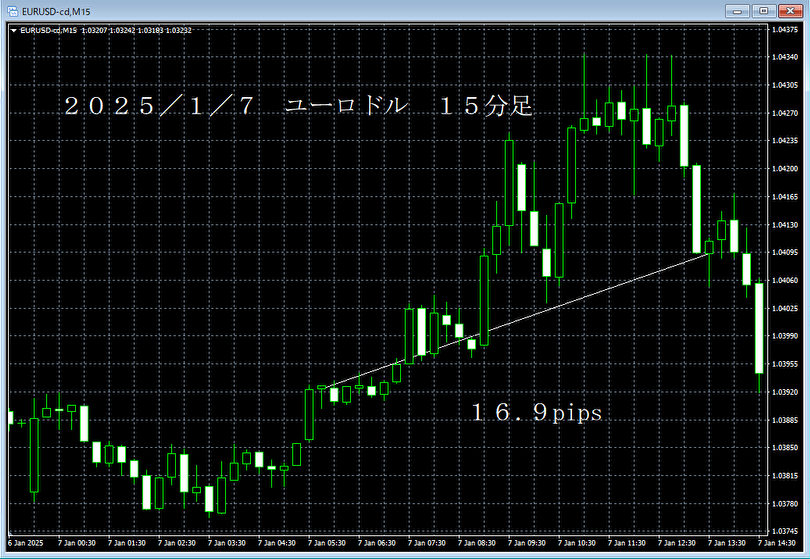Click price label 1.04130 on the scale
810x559 pixels.
tap(785, 225)
